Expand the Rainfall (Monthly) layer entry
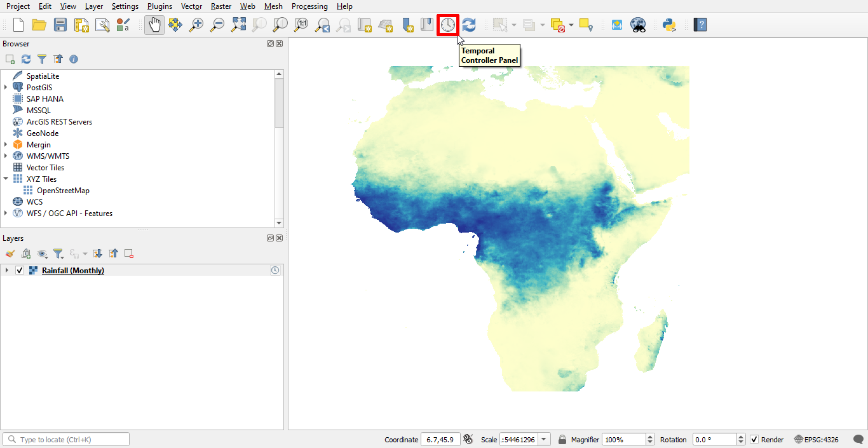This screenshot has width=868, height=448. pos(6,270)
